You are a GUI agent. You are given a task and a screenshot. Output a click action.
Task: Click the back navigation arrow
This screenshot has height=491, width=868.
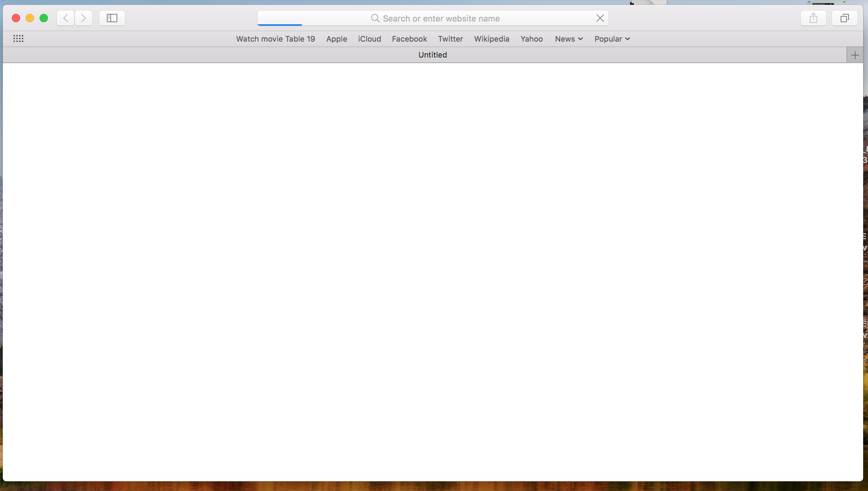click(x=66, y=18)
